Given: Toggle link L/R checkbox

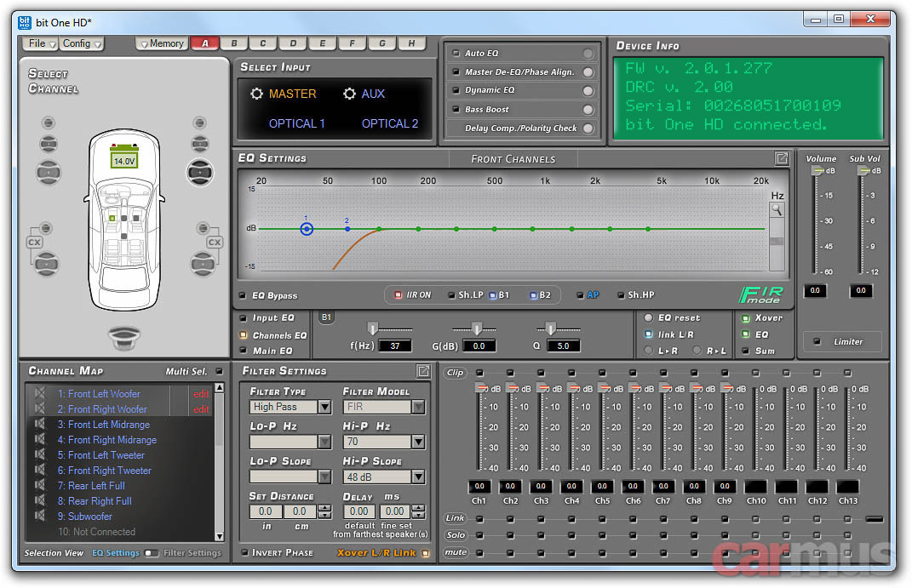Looking at the screenshot, I should click(x=649, y=334).
